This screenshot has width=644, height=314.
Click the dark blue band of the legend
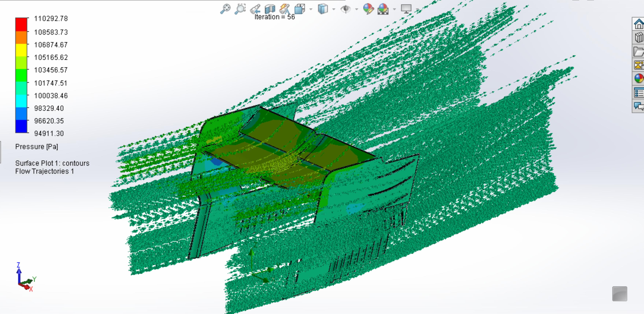pyautogui.click(x=21, y=126)
